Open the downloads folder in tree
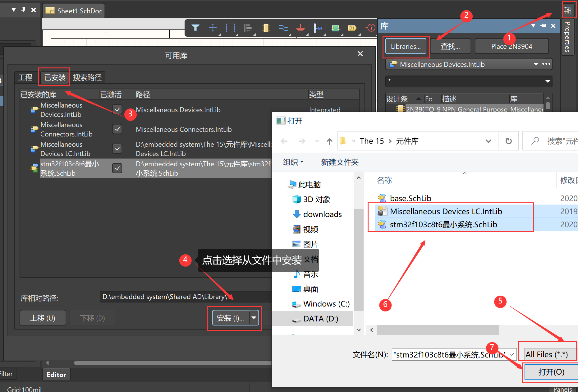578x392 pixels. pyautogui.click(x=317, y=214)
